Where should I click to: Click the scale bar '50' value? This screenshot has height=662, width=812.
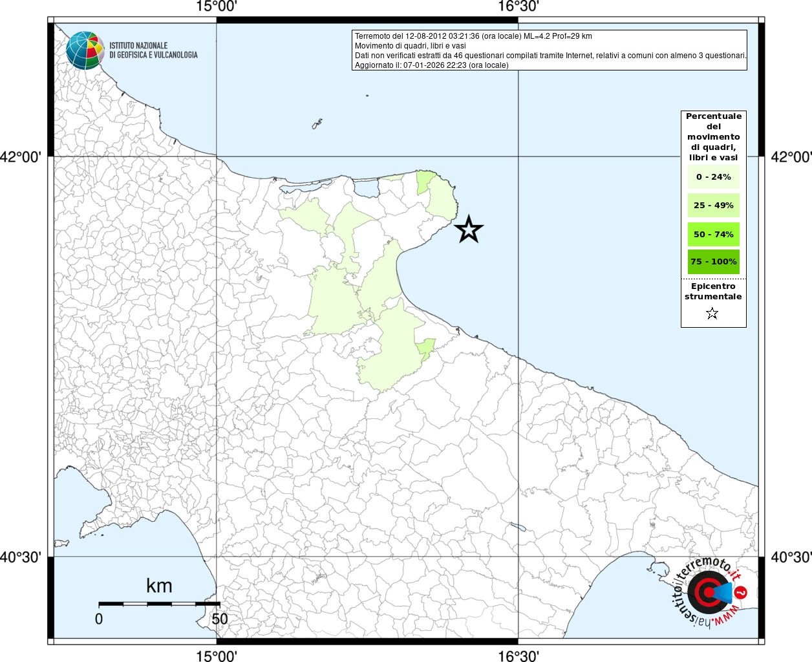[x=220, y=619]
